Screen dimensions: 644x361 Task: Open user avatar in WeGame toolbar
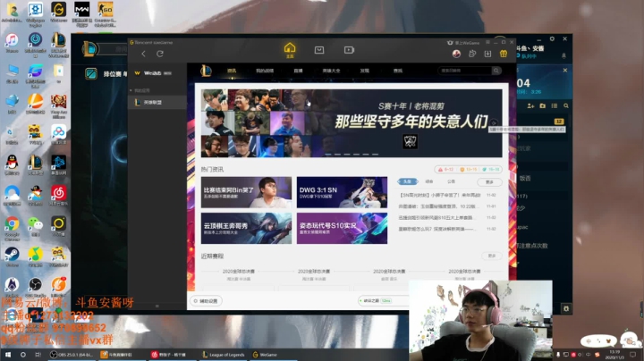(456, 54)
